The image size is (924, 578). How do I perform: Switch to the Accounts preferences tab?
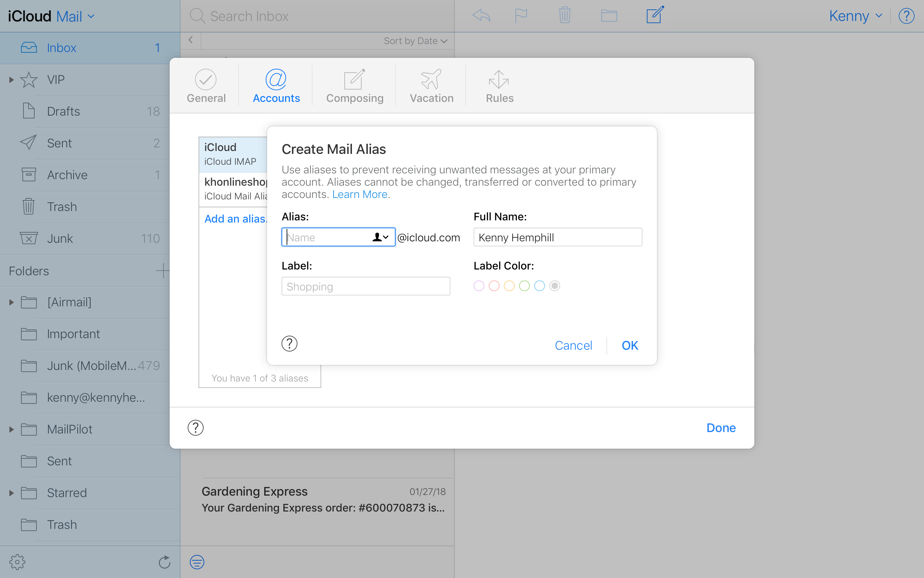276,86
